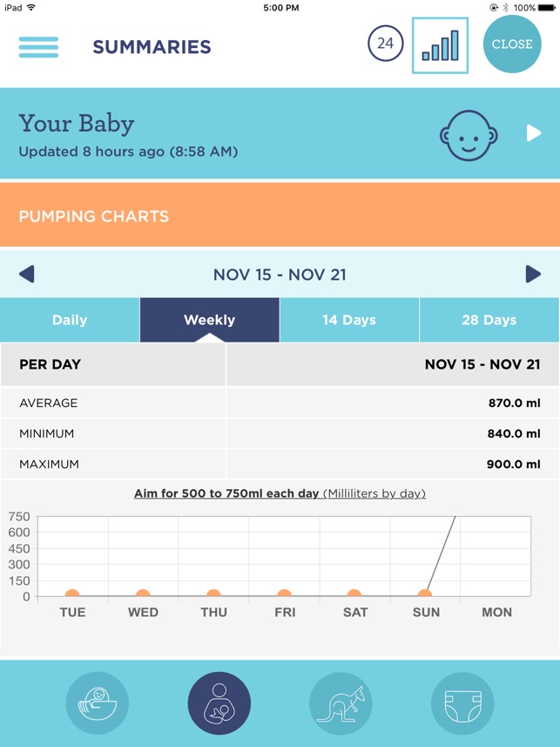Switch to the Weekly tab

tap(208, 320)
